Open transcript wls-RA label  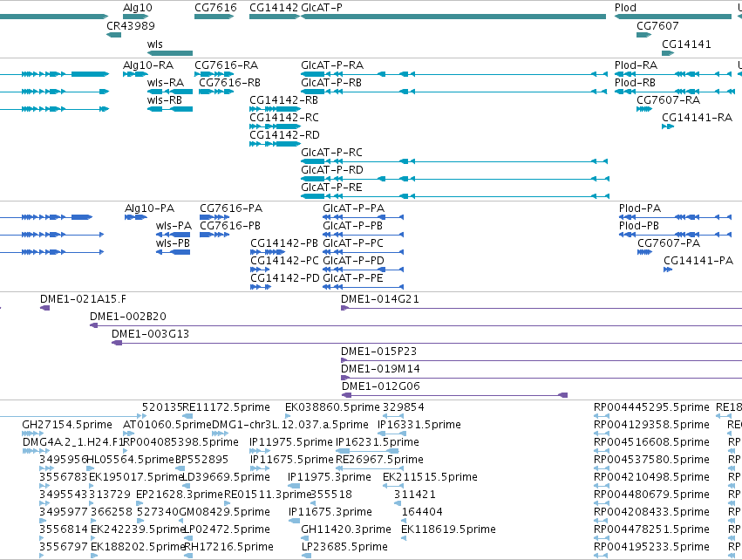click(165, 83)
